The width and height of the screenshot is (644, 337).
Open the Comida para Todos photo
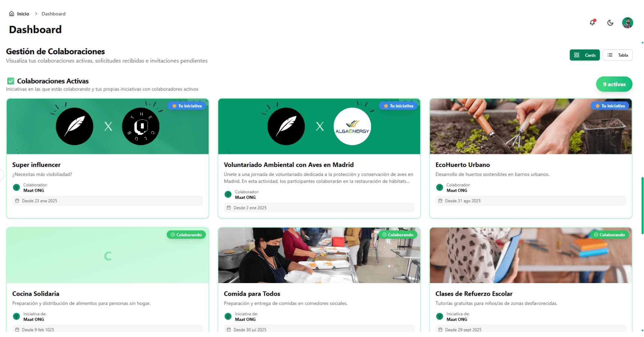319,255
